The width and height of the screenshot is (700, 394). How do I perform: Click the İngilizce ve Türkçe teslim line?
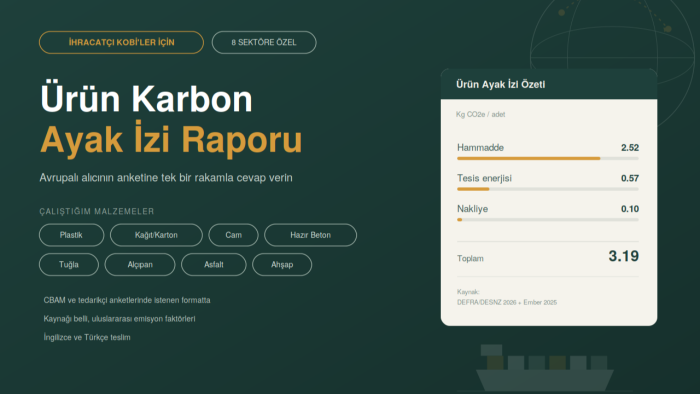[87, 337]
